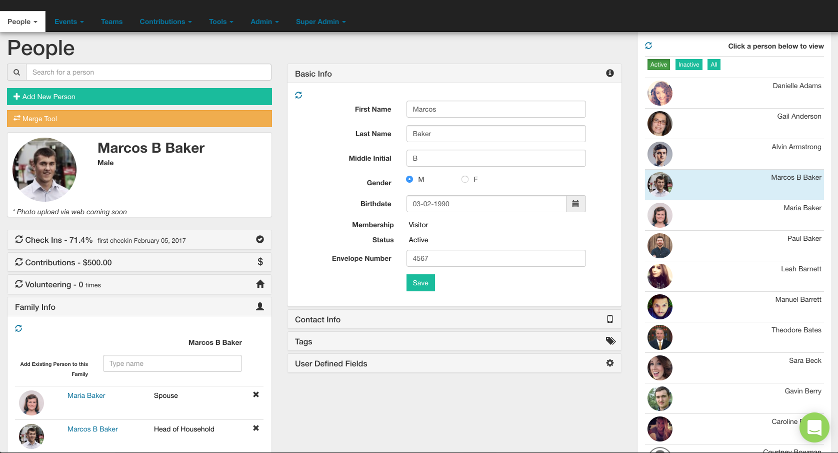
Task: Expand the Check Ins section
Action: (x=139, y=240)
